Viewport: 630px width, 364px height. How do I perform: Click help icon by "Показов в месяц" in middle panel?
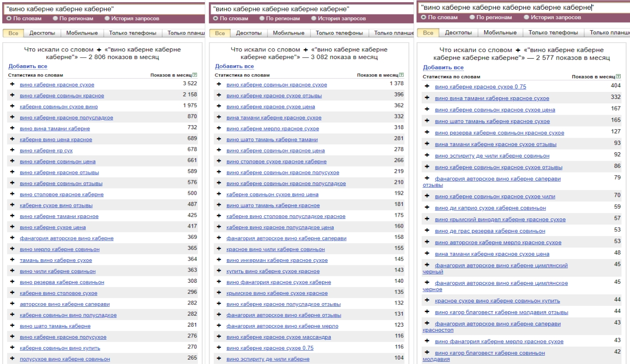pyautogui.click(x=402, y=75)
